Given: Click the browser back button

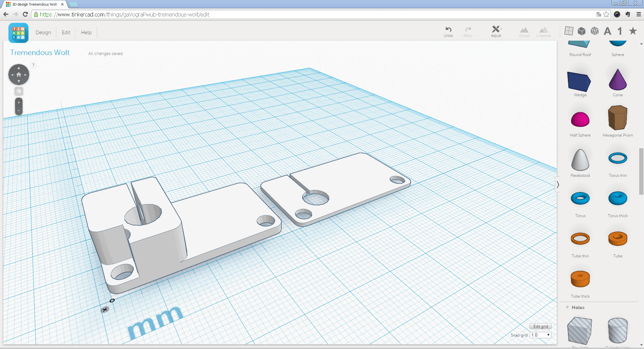Looking at the screenshot, I should (x=6, y=14).
